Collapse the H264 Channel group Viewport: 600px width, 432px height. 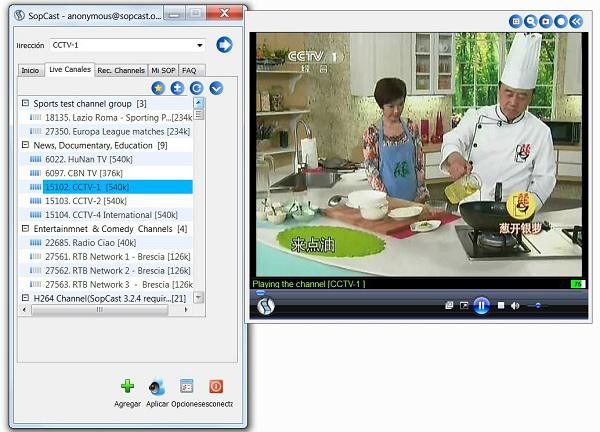pos(25,297)
